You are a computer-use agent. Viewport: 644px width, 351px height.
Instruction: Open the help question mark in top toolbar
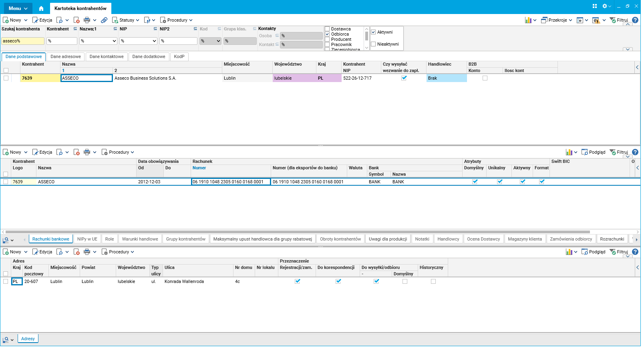pos(635,20)
